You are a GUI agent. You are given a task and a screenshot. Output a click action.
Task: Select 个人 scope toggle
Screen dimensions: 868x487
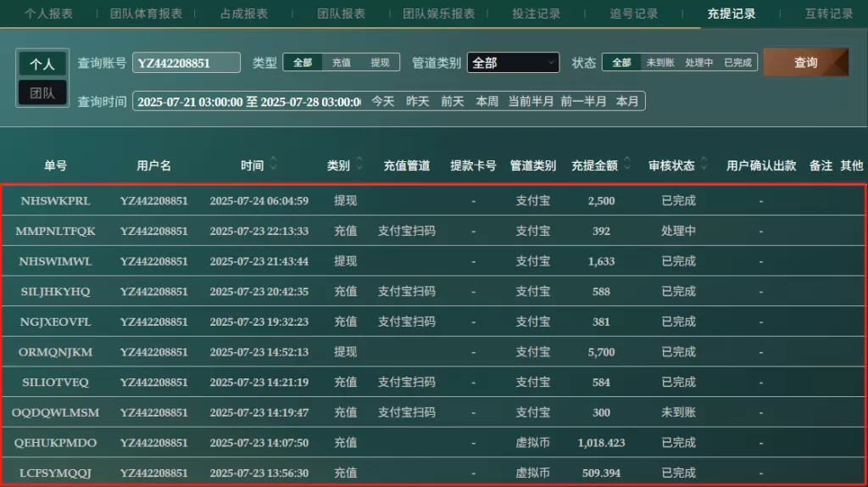42,64
